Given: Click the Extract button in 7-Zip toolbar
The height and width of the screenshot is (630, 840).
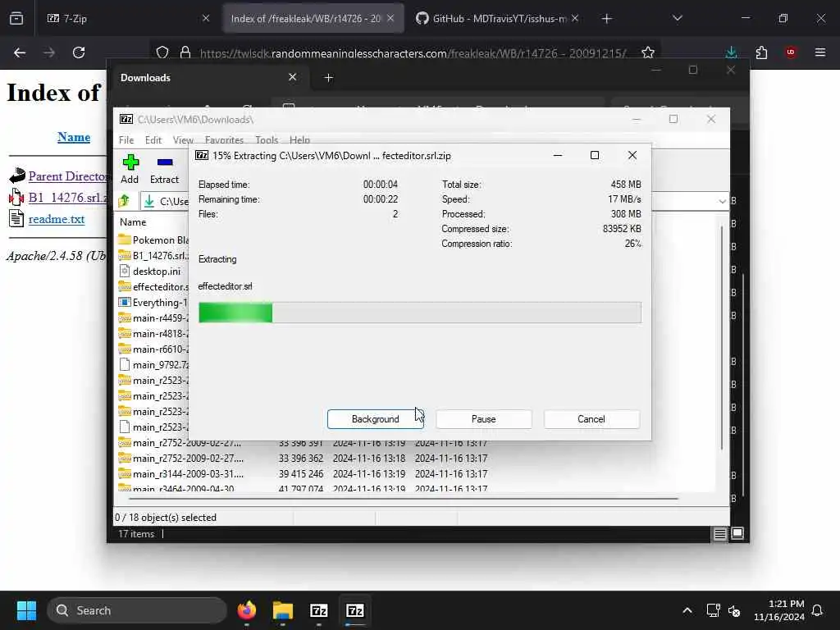Looking at the screenshot, I should click(164, 169).
